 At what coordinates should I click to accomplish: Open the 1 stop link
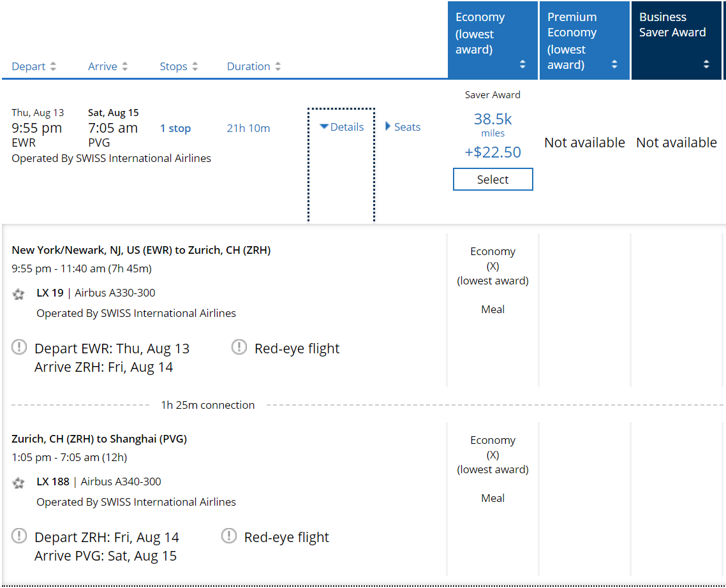coord(175,128)
